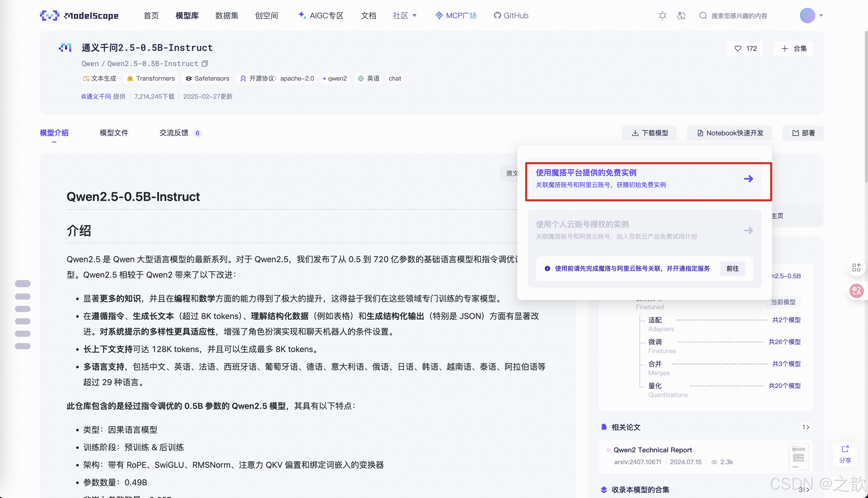The image size is (868, 498).
Task: Switch language with translate icon in header
Action: pos(681,15)
